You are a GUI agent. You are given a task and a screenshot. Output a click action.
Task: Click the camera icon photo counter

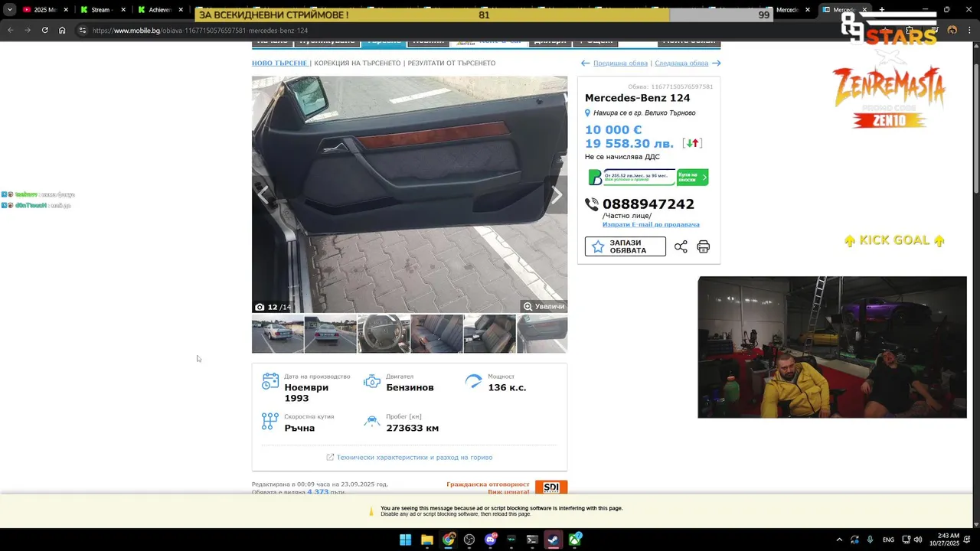pos(260,307)
